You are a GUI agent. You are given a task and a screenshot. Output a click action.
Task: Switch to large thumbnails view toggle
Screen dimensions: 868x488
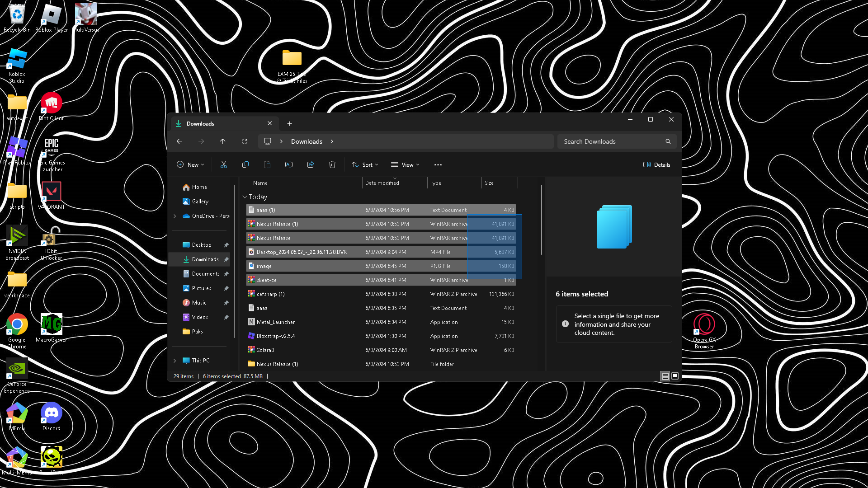pos(675,376)
